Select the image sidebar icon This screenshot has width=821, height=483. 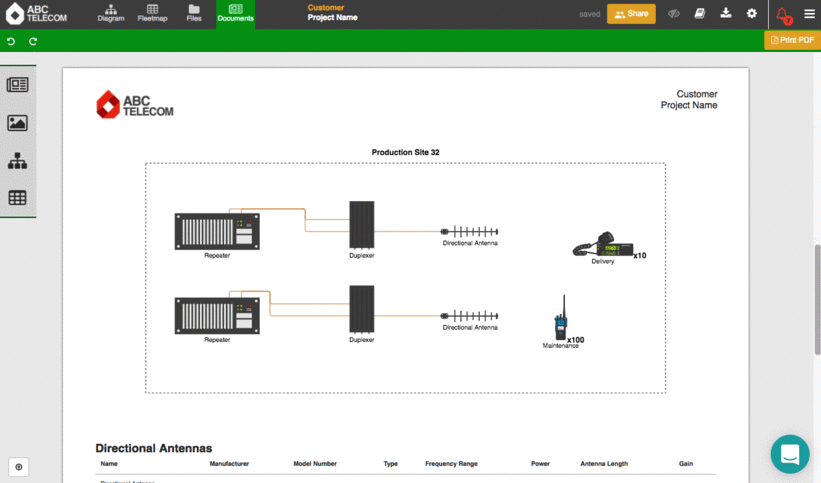(17, 123)
